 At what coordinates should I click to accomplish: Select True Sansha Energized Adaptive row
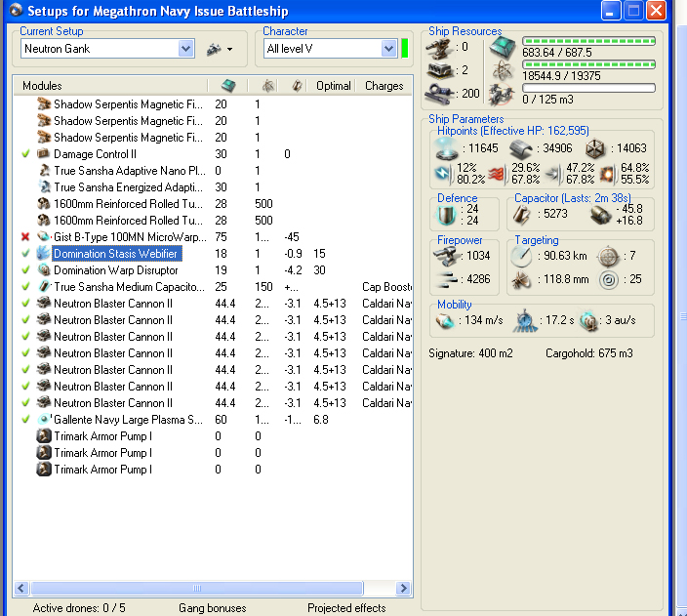tap(213, 187)
